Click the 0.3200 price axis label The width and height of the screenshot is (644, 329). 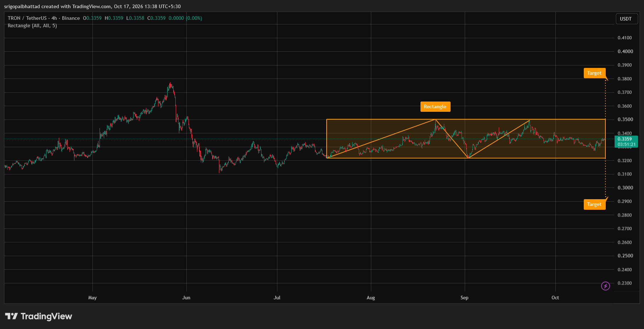tap(625, 161)
